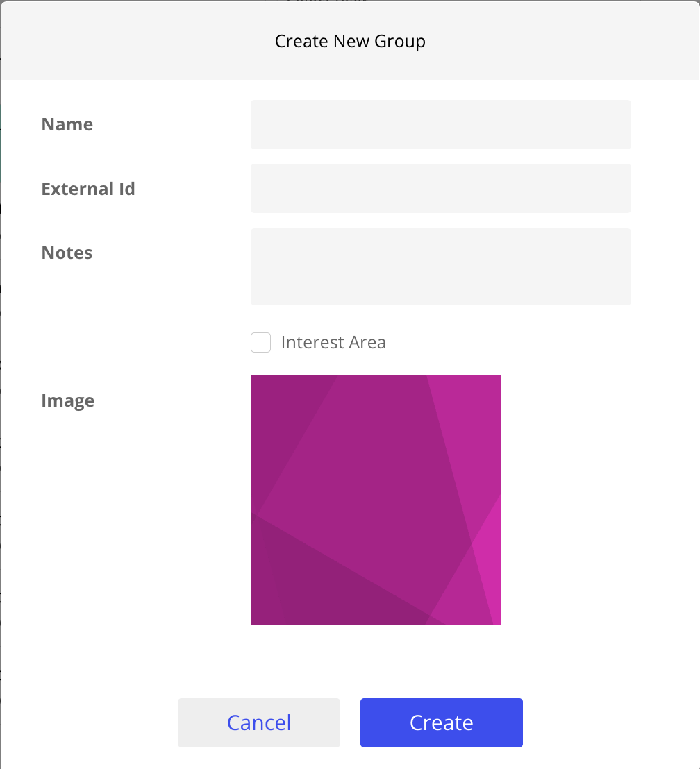Change the group's purple placeholder image
Screen dimensions: 700x769
pyautogui.click(x=375, y=500)
